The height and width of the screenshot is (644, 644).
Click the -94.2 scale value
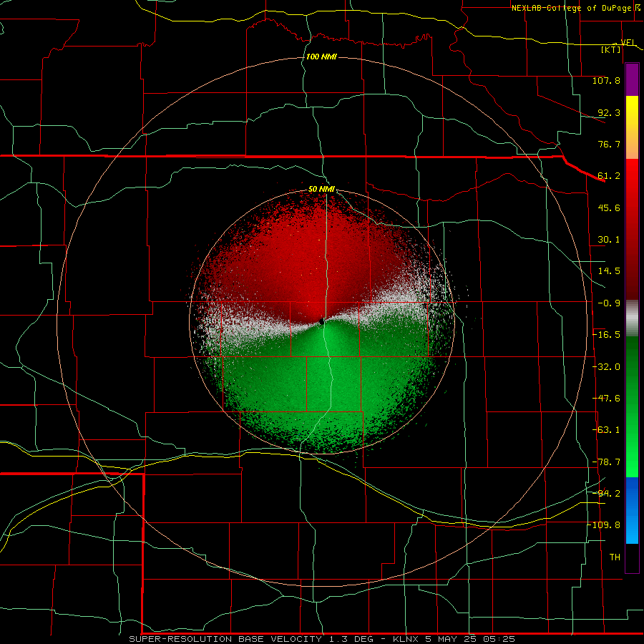[606, 493]
